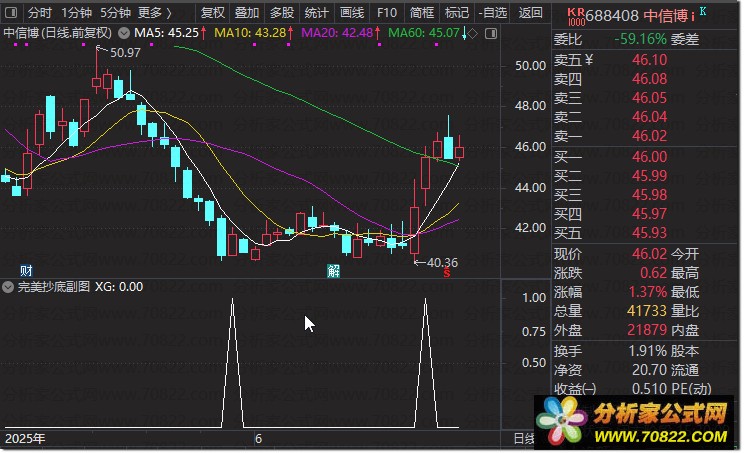Click the 委比 value -59.16%
Image resolution: width=744 pixels, height=453 pixels.
tap(641, 39)
